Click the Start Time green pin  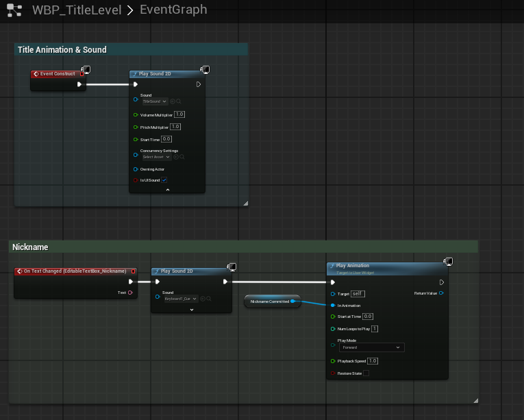click(x=136, y=140)
